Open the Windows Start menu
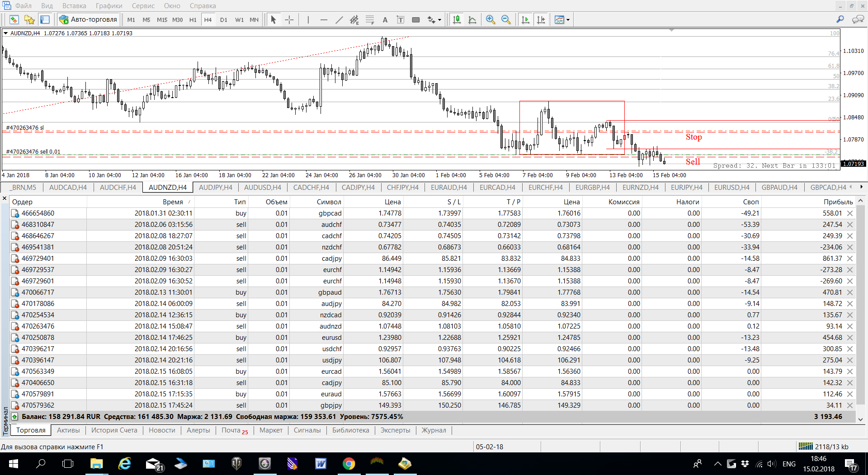 [13, 464]
